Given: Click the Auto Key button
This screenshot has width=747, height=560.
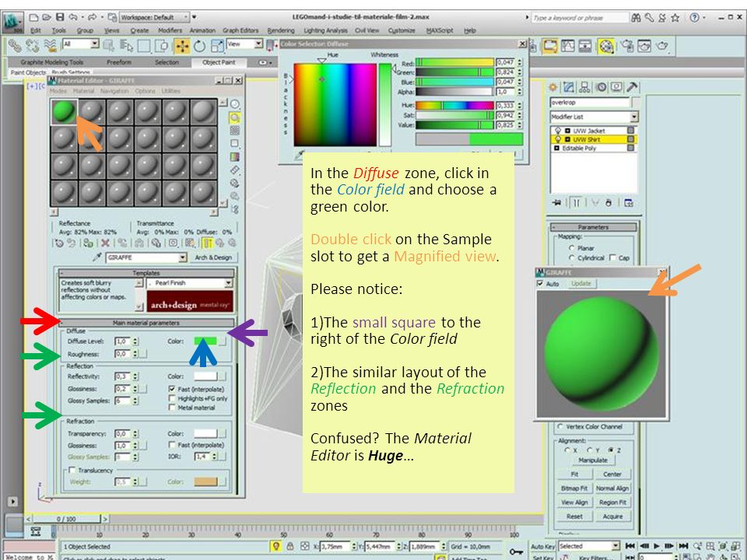Looking at the screenshot, I should pos(542,546).
